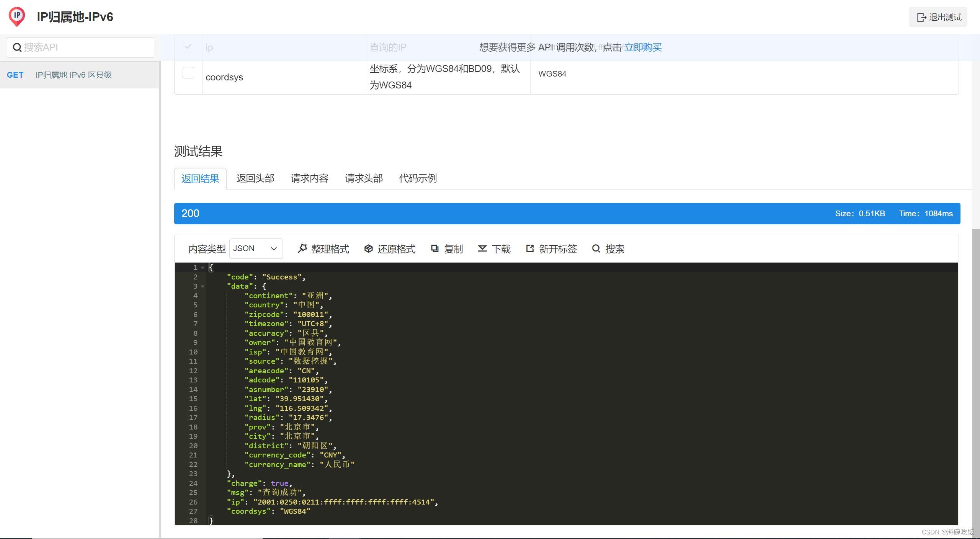Open response in new tab via 新开标签 icon

pyautogui.click(x=530, y=248)
